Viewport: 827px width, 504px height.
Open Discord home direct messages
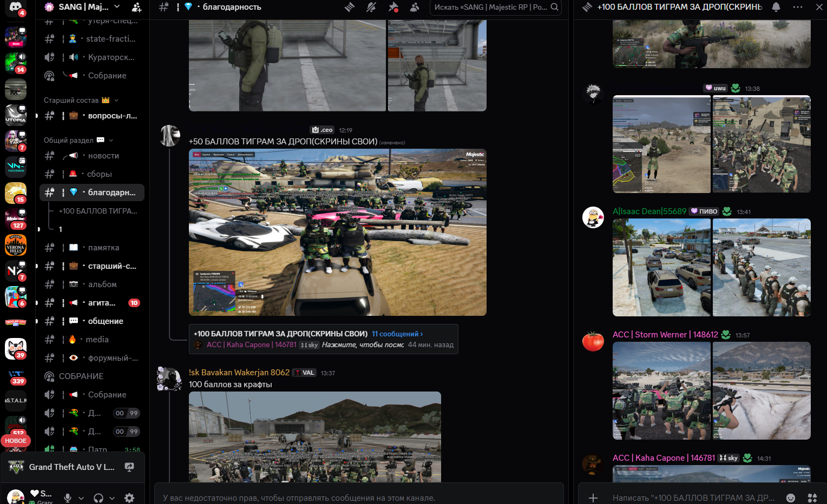pos(15,8)
